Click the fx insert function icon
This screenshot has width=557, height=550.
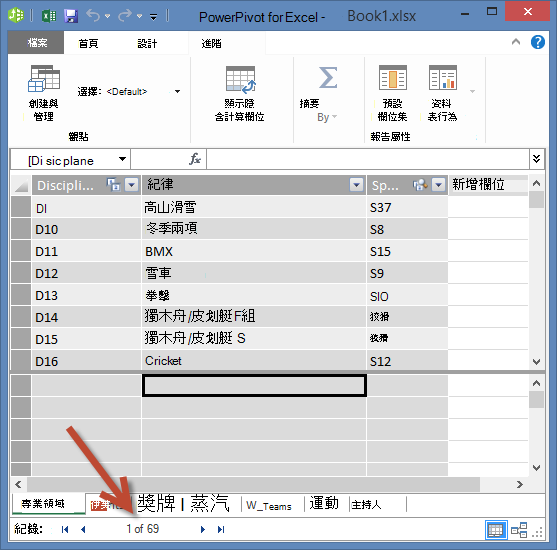[x=195, y=159]
